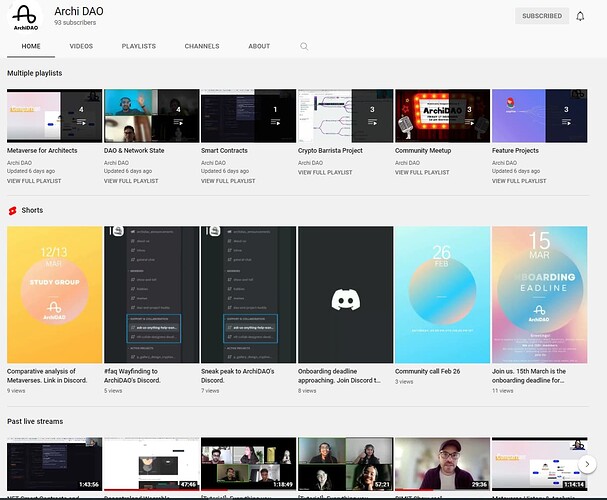The height and width of the screenshot is (500, 607).
Task: View full playlist for Crypto Barrista Project
Action: pos(325,172)
